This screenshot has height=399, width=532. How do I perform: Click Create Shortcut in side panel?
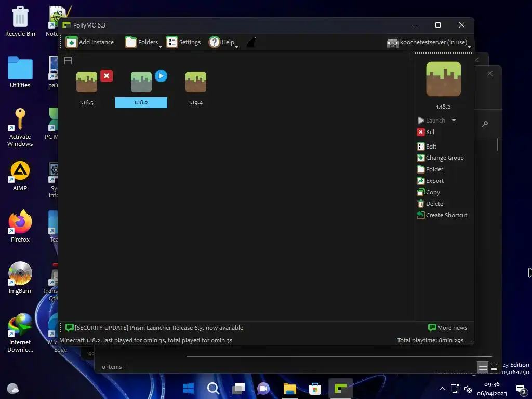[x=442, y=215]
